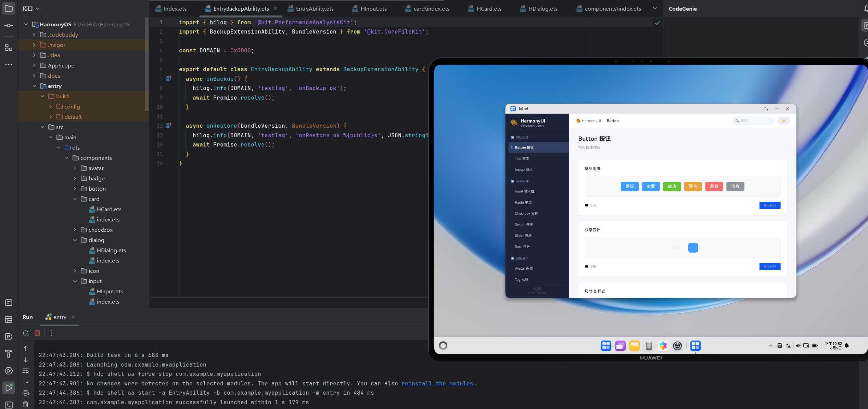This screenshot has height=409, width=868.
Task: Collapse the components folder
Action: pyautogui.click(x=67, y=158)
